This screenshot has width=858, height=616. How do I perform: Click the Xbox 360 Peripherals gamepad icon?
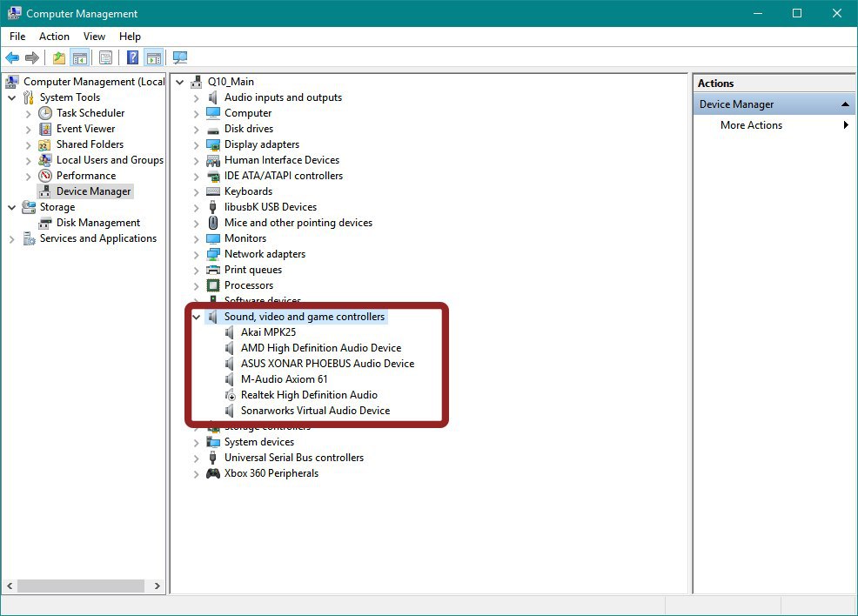(x=213, y=474)
